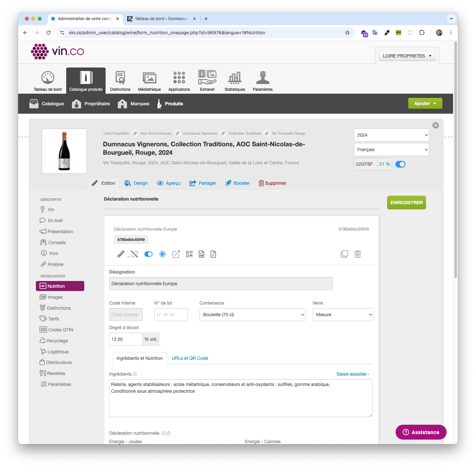The width and height of the screenshot is (476, 468).
Task: Click the ENREGISTRER button
Action: [x=407, y=203]
